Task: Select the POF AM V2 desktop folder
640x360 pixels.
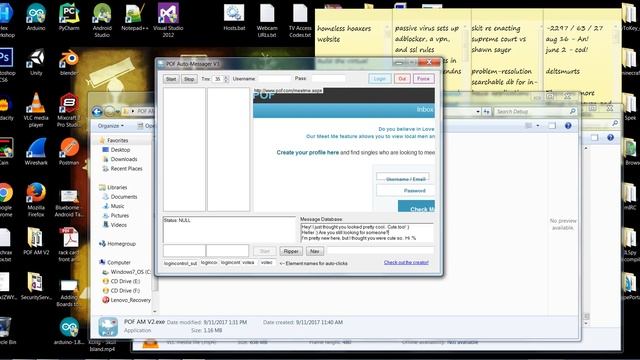Action: (x=36, y=242)
